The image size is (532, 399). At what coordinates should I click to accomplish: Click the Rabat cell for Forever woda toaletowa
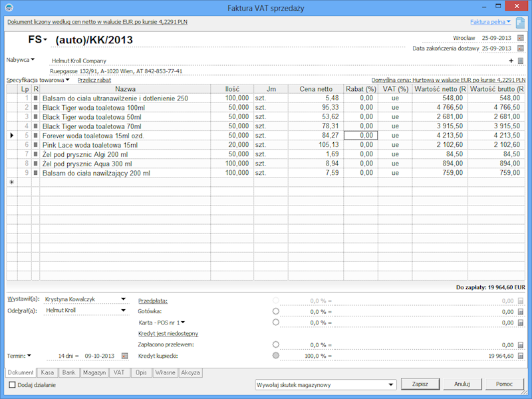[x=360, y=136]
